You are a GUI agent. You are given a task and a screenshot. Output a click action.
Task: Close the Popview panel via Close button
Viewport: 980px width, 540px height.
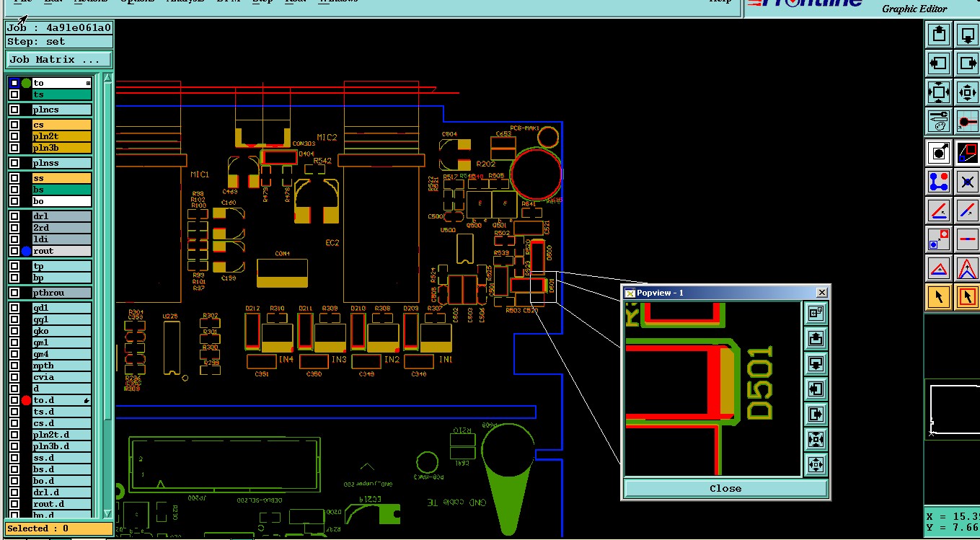(725, 488)
